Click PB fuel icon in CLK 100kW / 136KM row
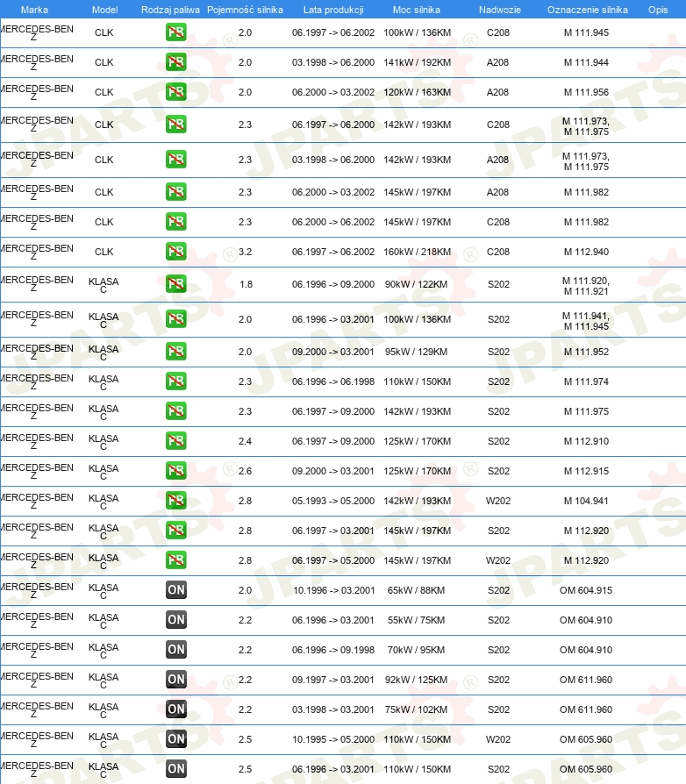Viewport: 686px width, 784px height. coord(176,32)
